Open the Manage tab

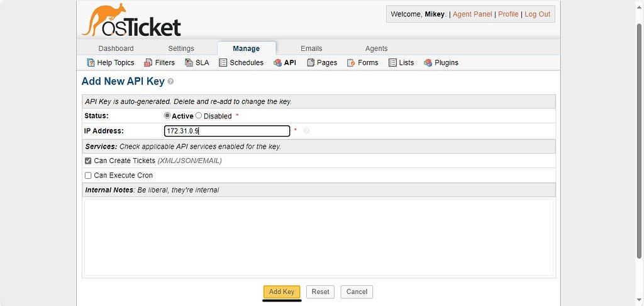247,48
